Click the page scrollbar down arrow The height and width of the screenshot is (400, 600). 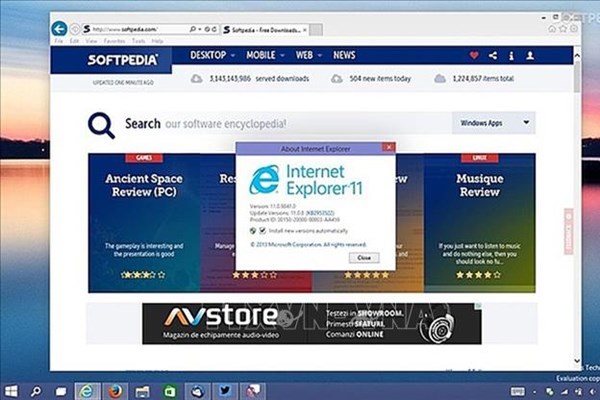point(577,361)
